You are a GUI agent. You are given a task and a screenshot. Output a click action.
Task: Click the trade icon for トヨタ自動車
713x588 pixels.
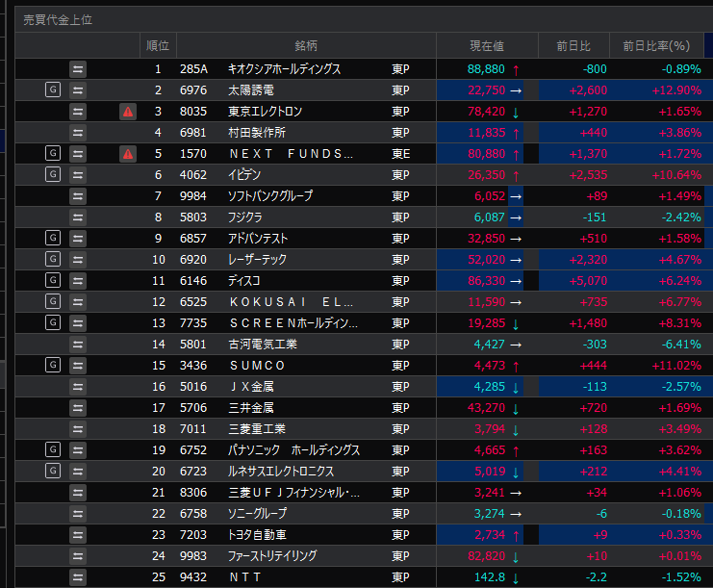tap(78, 535)
